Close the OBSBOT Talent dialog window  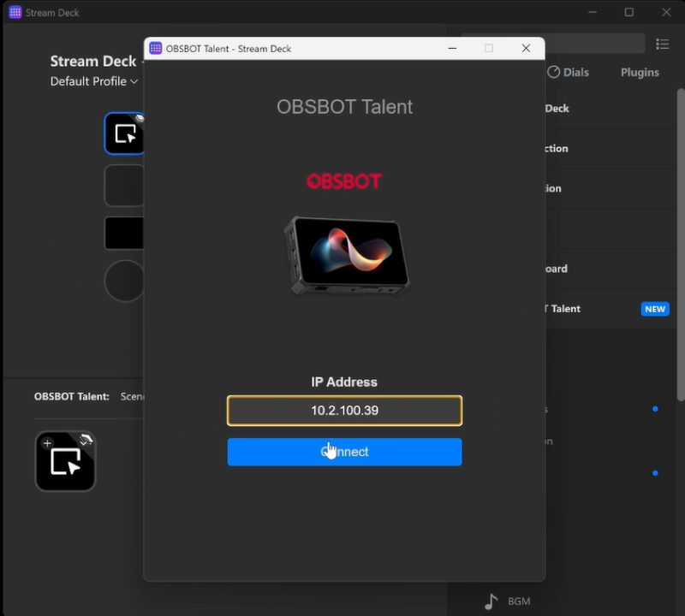[x=526, y=49]
